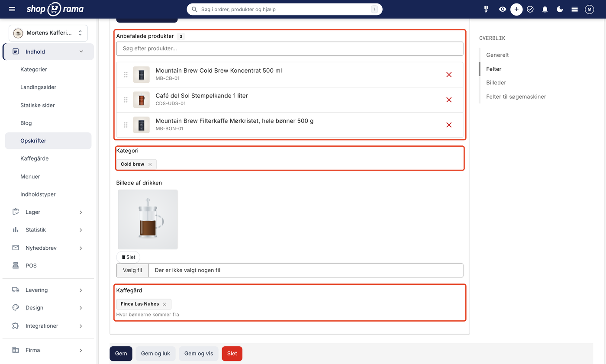Click the notifications bell icon

(545, 9)
